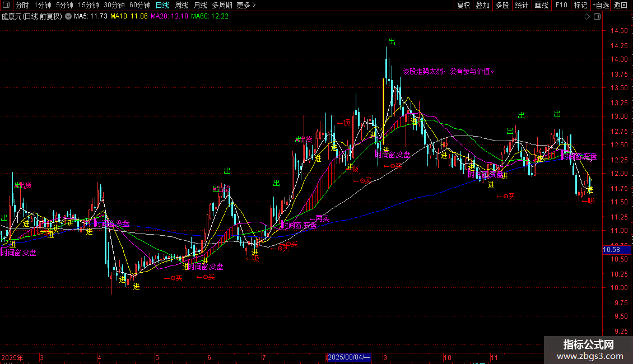The image size is (633, 364).
Task: Click the 标记 mark button
Action: (x=580, y=5)
